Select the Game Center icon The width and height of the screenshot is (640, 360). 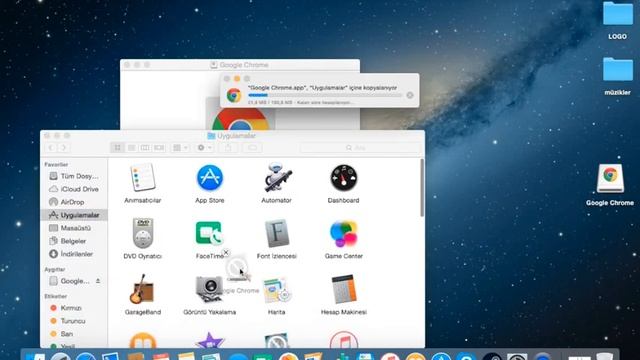[x=344, y=233]
